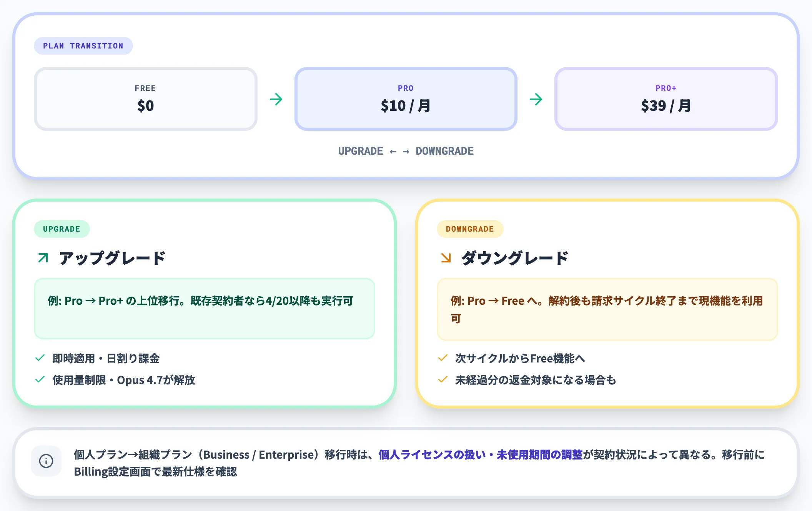The width and height of the screenshot is (812, 511).
Task: Open the PLAN TRANSITION badge
Action: 83,45
